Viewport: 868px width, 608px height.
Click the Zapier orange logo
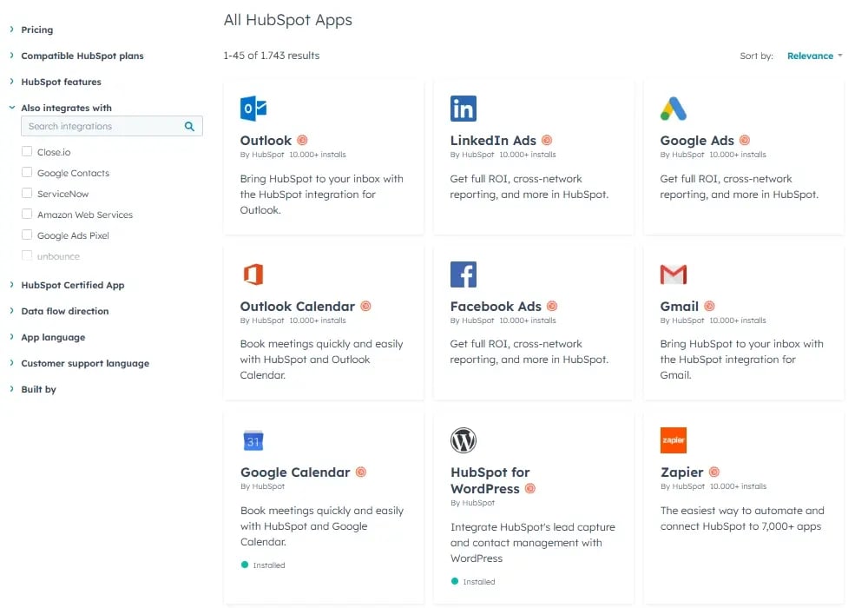(x=674, y=440)
